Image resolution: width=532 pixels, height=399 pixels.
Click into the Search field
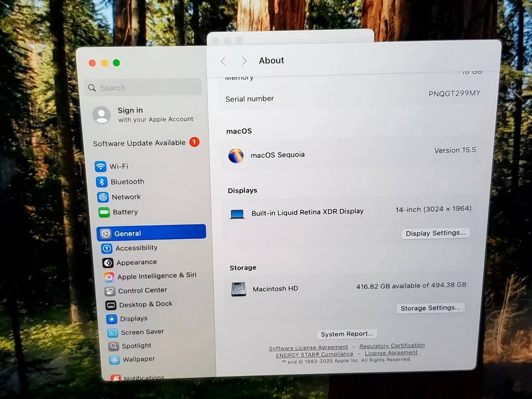pos(143,88)
